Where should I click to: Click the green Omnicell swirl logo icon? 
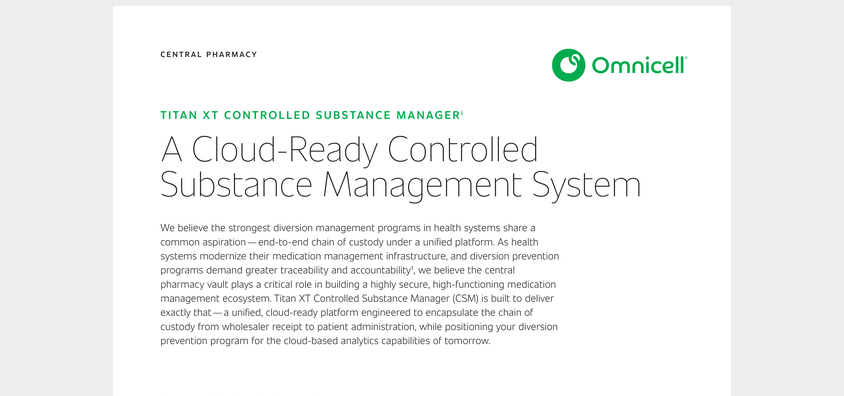point(568,65)
